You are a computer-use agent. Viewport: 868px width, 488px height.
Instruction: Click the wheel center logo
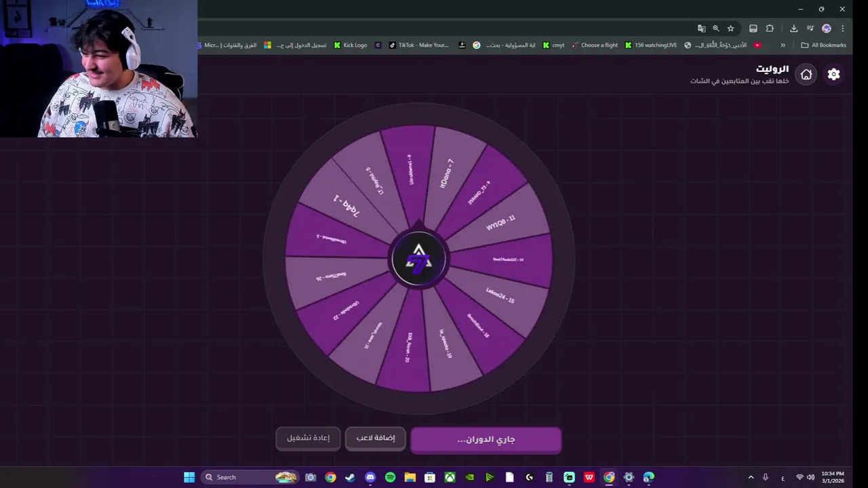(418, 260)
